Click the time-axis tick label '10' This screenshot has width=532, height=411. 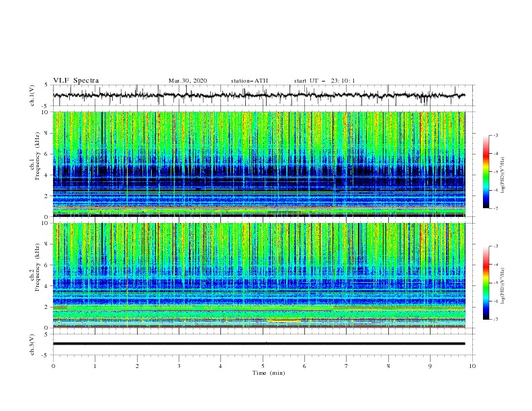click(x=472, y=366)
